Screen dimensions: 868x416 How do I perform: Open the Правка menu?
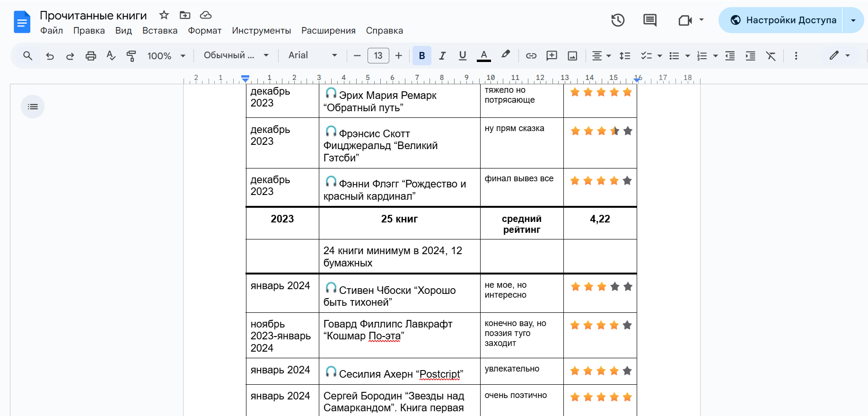point(89,31)
